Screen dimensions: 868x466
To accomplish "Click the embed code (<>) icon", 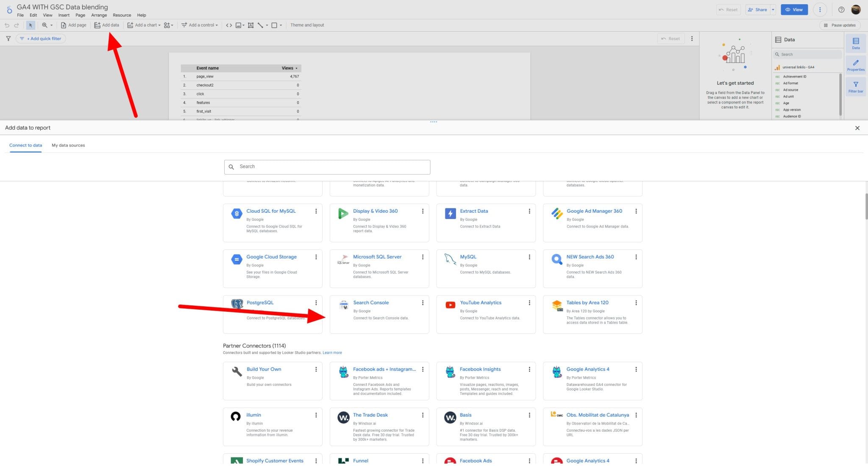I will tap(229, 25).
